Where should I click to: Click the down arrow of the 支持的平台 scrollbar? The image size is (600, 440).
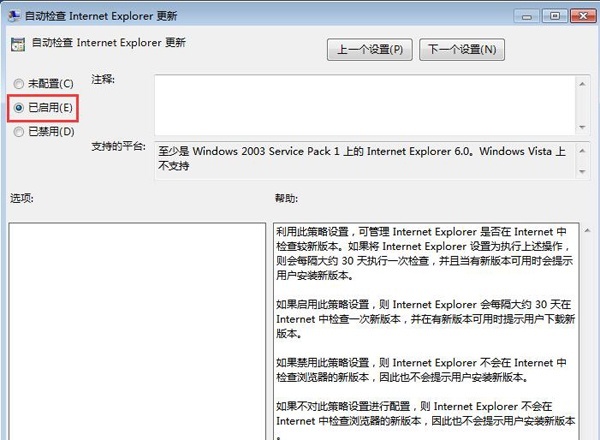pos(582,171)
